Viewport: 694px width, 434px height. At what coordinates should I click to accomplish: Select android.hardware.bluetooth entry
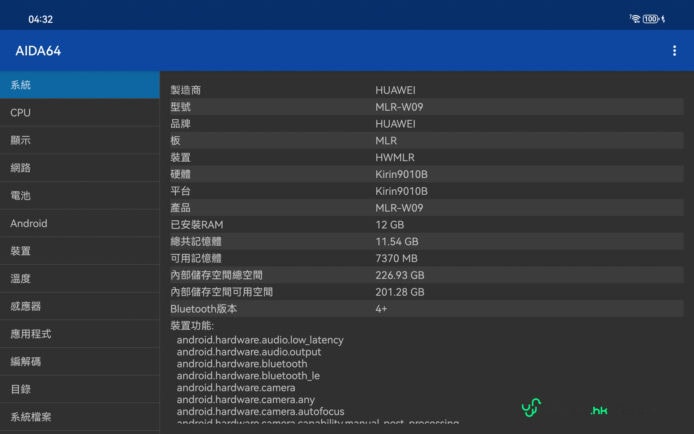[x=242, y=364]
